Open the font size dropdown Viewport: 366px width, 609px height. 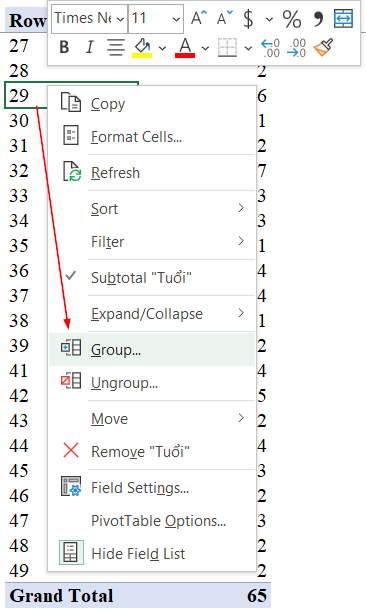click(156, 18)
